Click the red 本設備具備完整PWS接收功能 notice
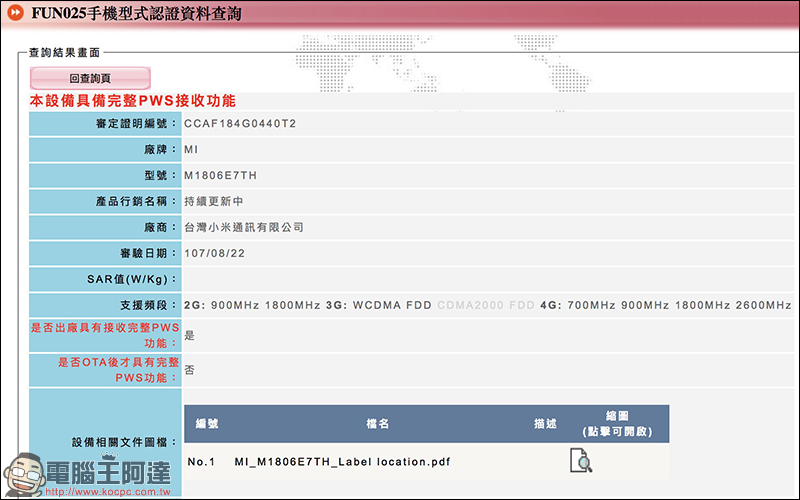Screen dimensions: 800x500 click(133, 101)
